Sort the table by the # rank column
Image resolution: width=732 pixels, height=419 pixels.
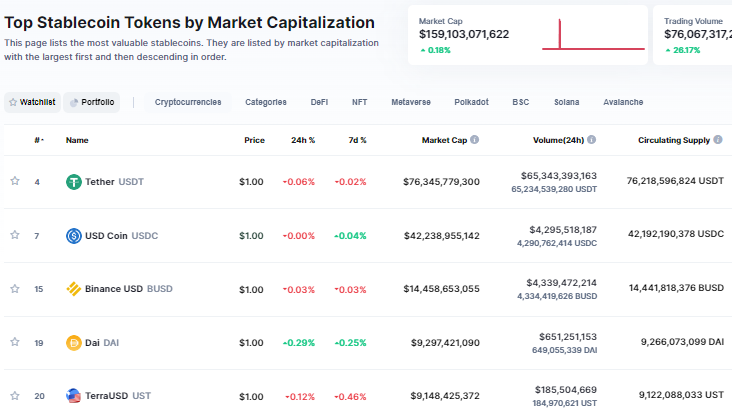[x=39, y=140]
